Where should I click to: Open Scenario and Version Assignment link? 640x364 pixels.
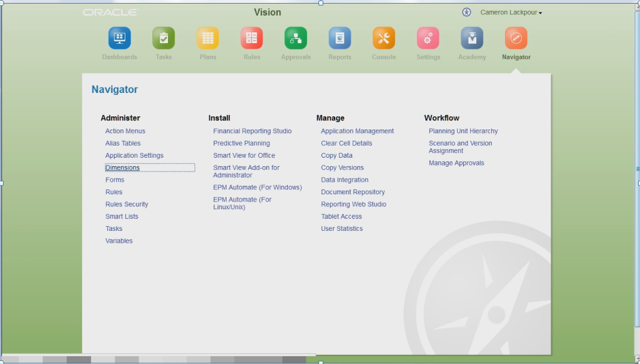[x=461, y=147]
